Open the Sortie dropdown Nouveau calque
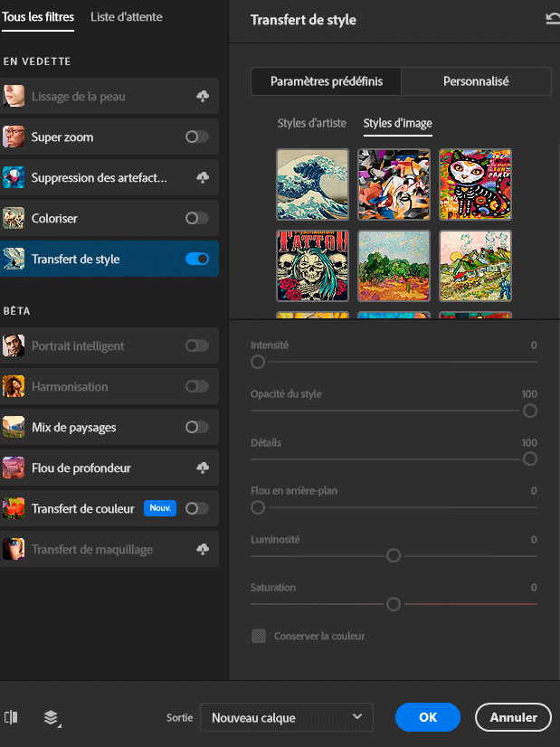 click(286, 717)
